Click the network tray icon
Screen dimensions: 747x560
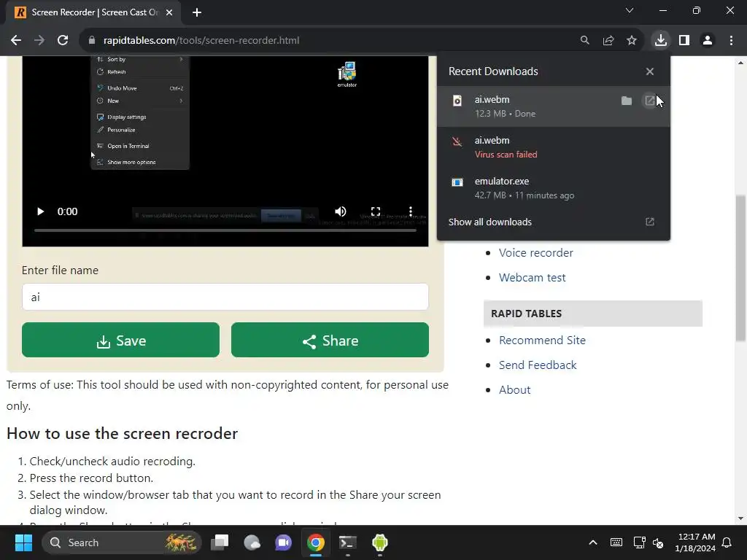pos(639,542)
